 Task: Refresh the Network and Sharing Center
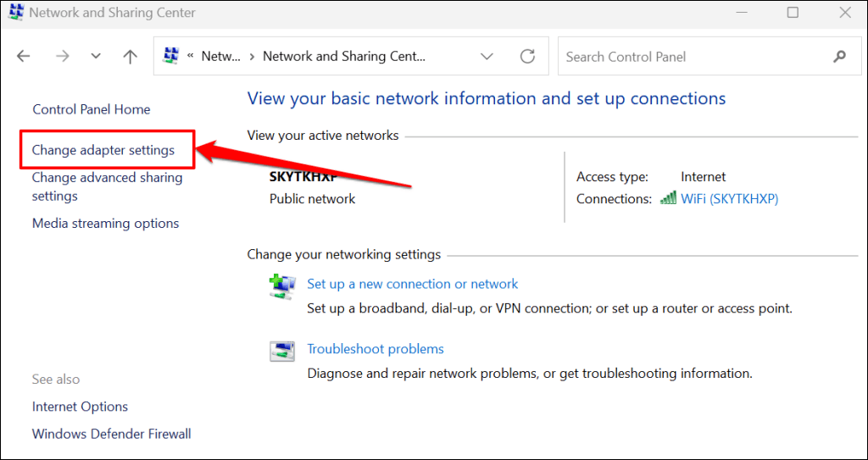(x=527, y=57)
